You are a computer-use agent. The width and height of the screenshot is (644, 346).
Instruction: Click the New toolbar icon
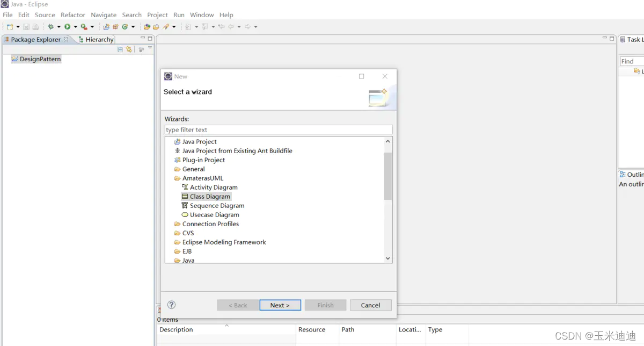(10, 26)
